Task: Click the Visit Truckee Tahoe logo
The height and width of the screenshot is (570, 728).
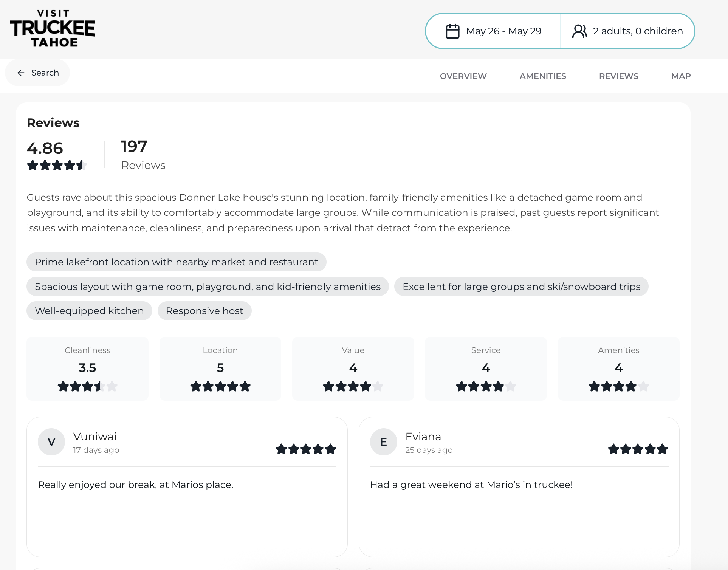Action: pos(53,29)
